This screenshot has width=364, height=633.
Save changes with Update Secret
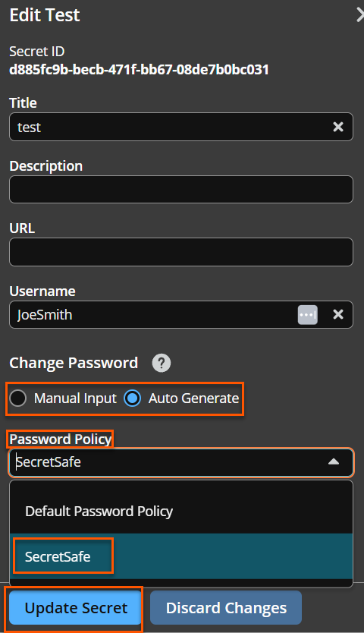[x=76, y=607]
